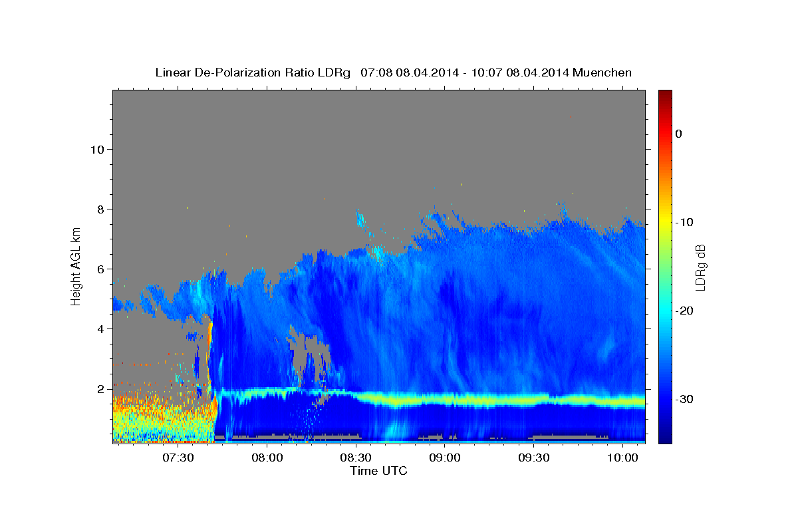The height and width of the screenshot is (532, 798).
Task: Click the 'Muenchen' location text in title
Action: 603,72
